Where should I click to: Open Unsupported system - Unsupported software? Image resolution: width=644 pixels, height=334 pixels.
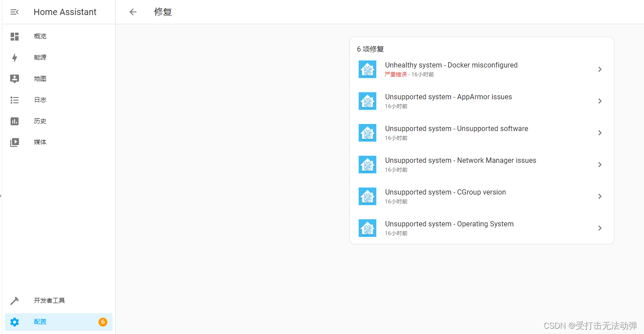[x=482, y=133]
